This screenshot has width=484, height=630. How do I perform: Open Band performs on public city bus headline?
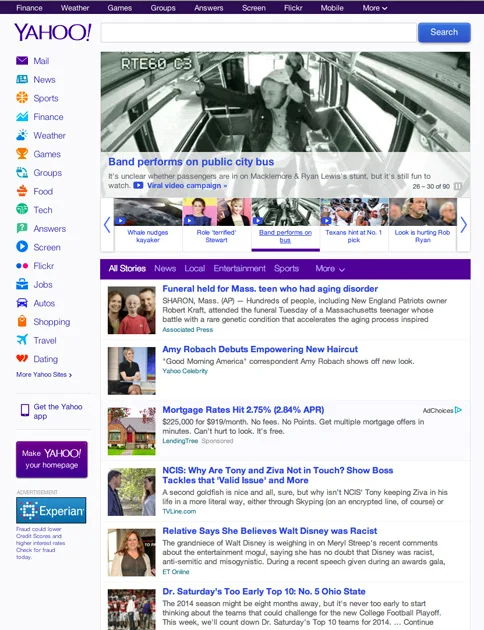click(191, 162)
